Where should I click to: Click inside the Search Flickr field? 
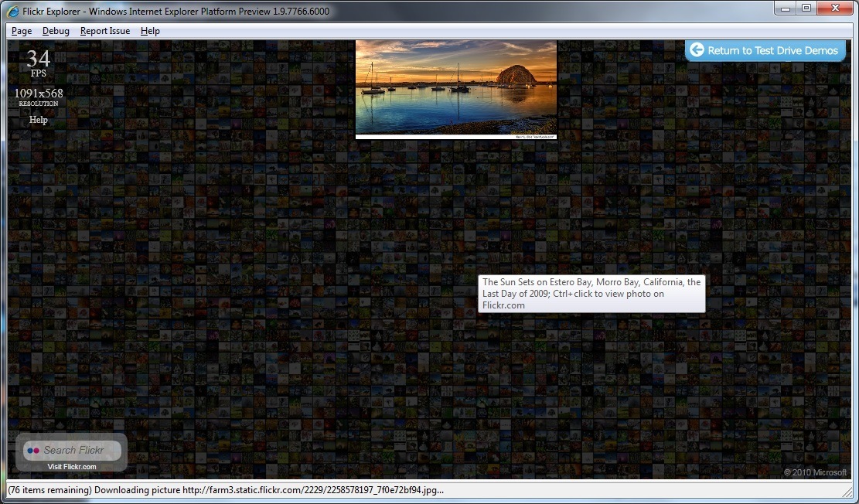[77, 450]
